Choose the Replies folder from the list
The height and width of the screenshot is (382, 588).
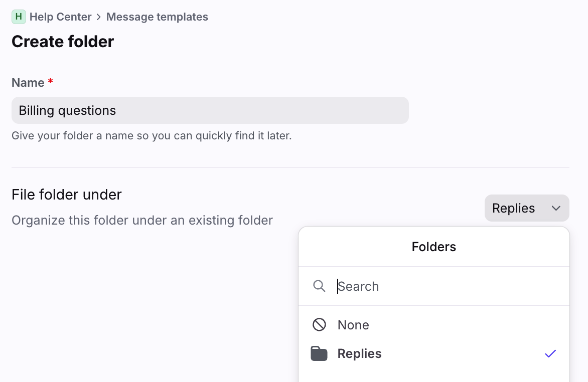point(359,354)
